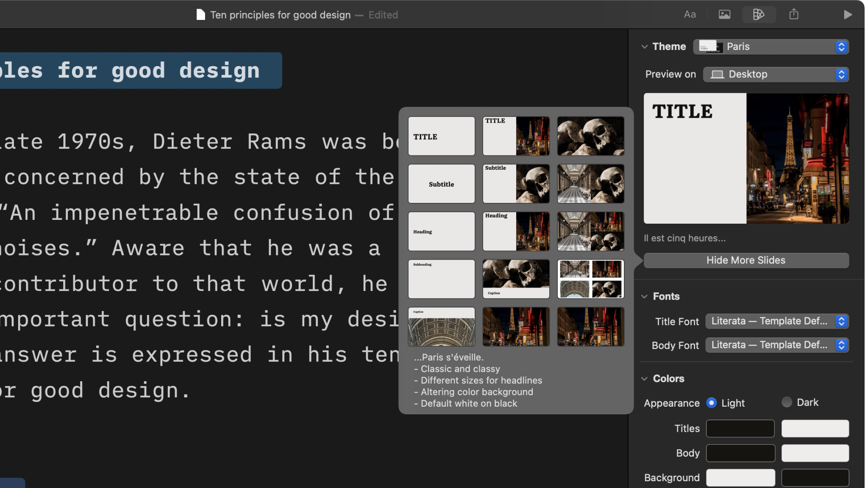Select Light appearance radio button

[x=711, y=403]
